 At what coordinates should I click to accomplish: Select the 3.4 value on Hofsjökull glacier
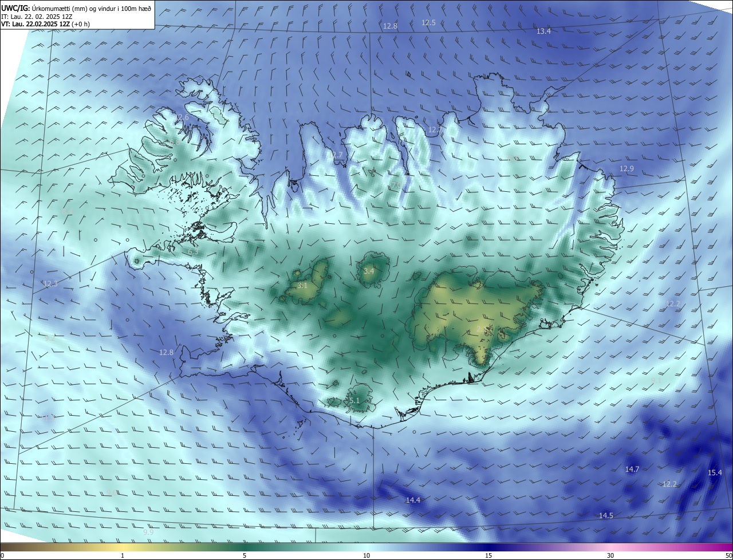click(x=369, y=271)
